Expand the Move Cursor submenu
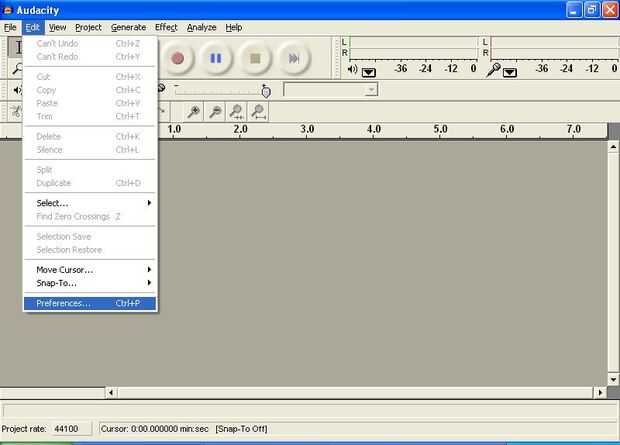Viewport: 620px width, 445px height. [x=90, y=270]
